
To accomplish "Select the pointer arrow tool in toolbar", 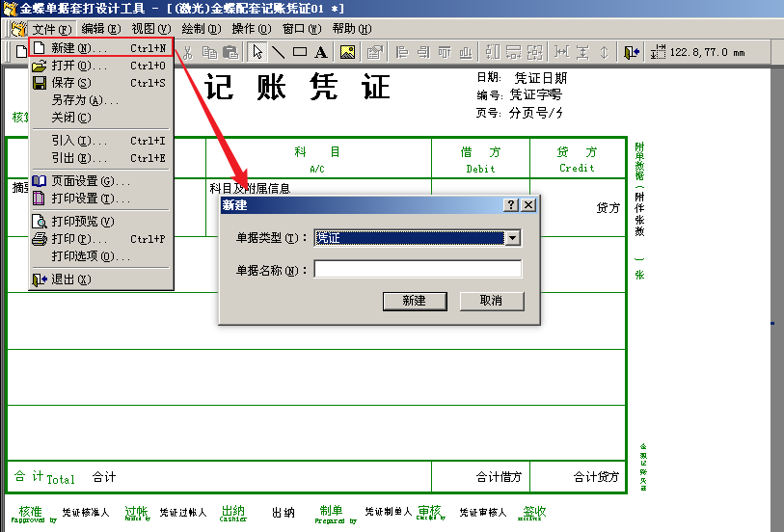I will tap(257, 52).
